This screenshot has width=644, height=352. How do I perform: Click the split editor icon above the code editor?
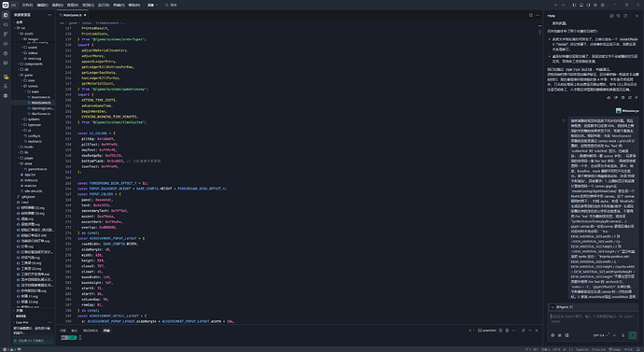pyautogui.click(x=531, y=15)
